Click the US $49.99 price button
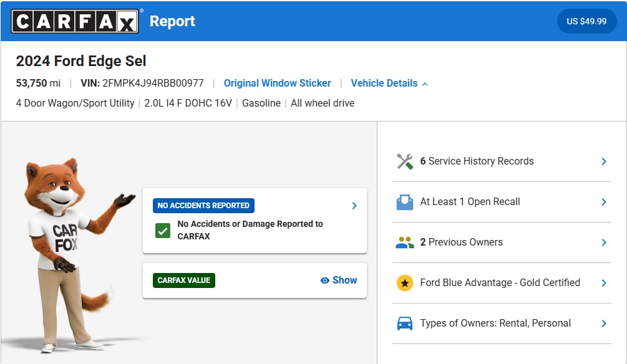627x364 pixels. (586, 21)
